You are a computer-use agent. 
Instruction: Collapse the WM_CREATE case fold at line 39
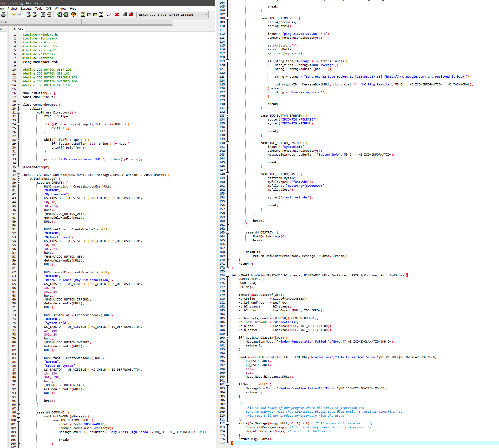click(x=19, y=183)
